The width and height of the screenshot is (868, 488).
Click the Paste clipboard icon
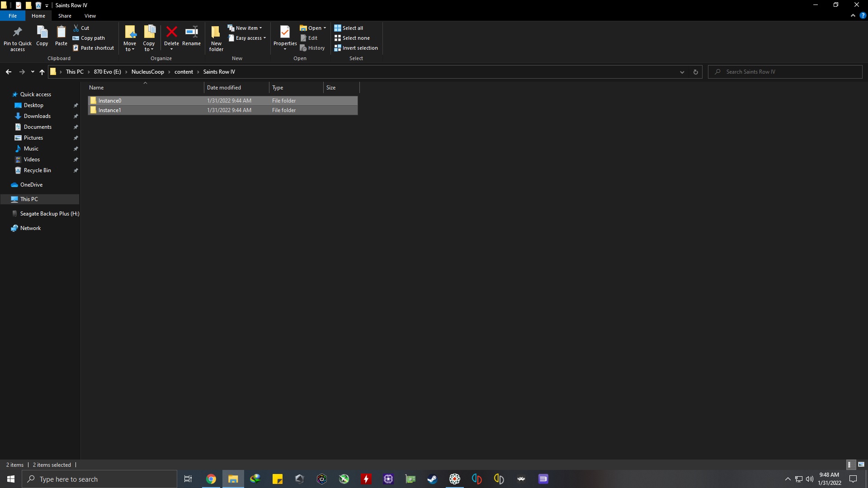(x=61, y=36)
